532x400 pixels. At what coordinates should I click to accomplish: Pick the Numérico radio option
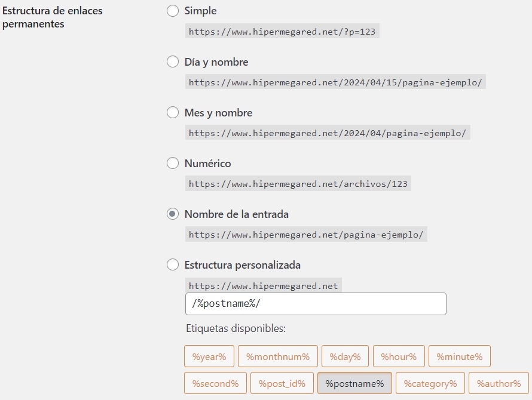[173, 163]
